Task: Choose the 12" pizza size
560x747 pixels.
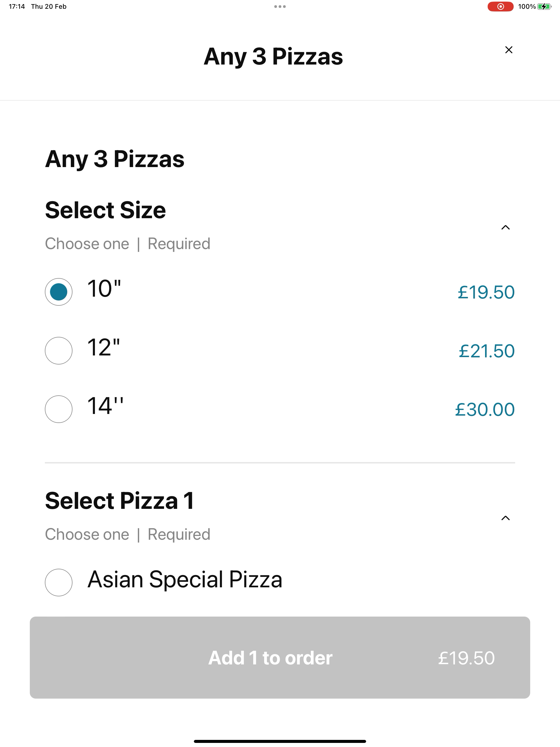Action: [59, 351]
